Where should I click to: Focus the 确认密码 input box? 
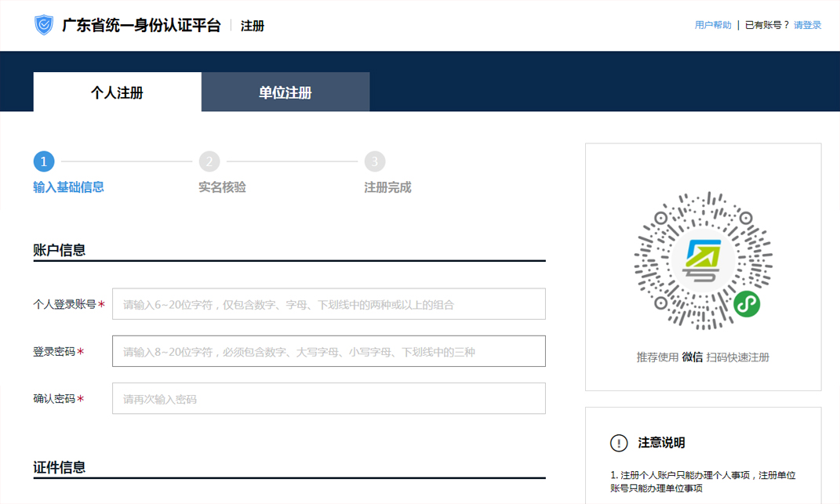(329, 398)
